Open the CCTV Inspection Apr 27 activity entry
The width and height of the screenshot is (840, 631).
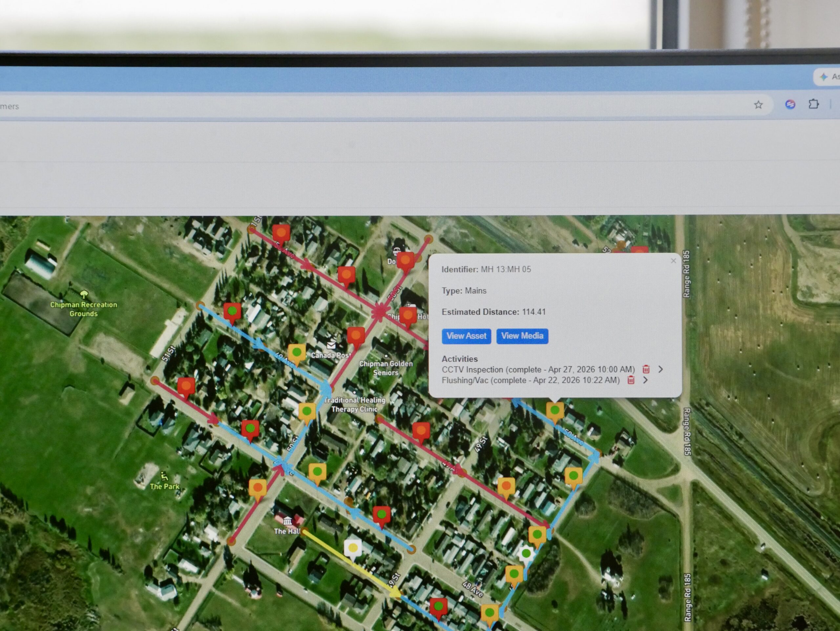[x=538, y=369]
